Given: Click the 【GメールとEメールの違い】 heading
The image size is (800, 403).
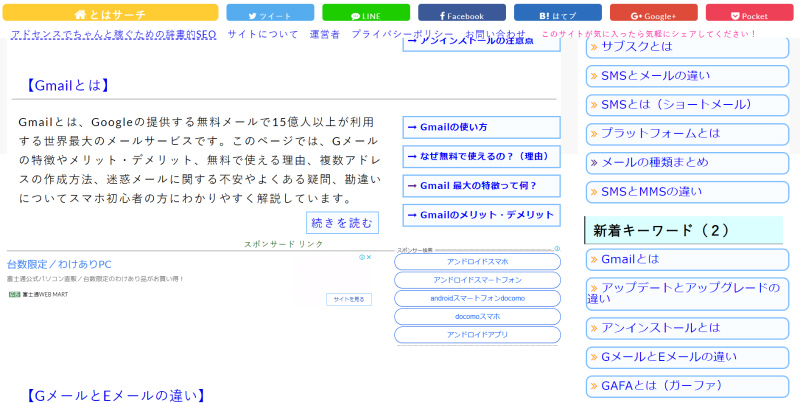Looking at the screenshot, I should [x=112, y=396].
